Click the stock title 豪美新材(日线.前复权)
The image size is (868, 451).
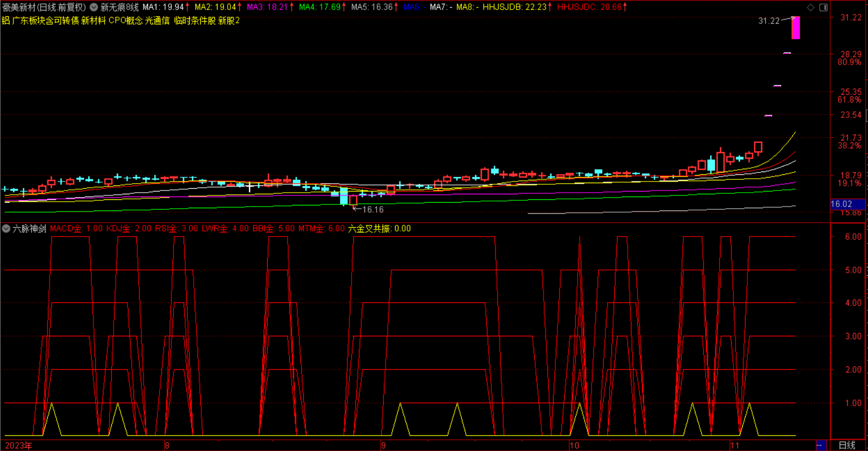[44, 7]
